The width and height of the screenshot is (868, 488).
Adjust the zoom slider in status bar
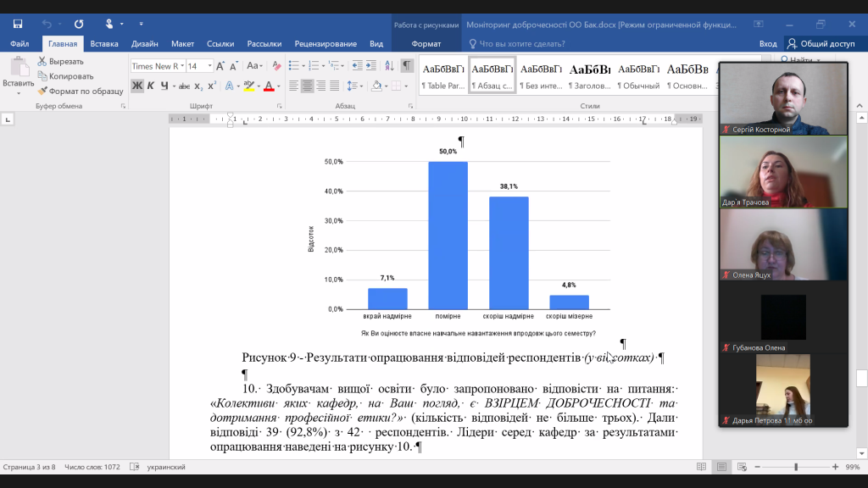tap(795, 467)
